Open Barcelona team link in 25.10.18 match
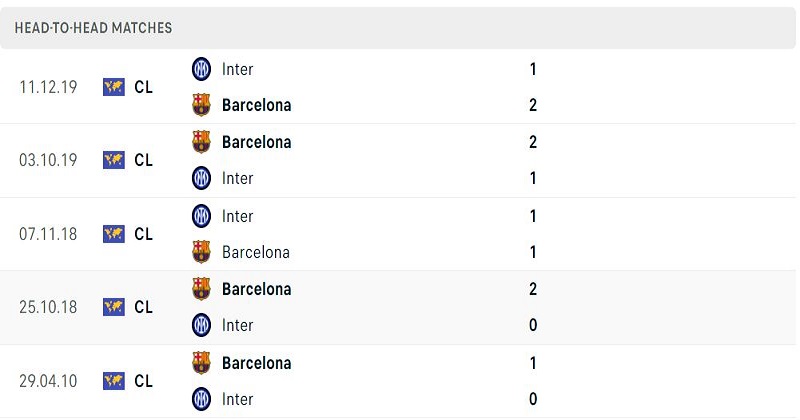 257,289
